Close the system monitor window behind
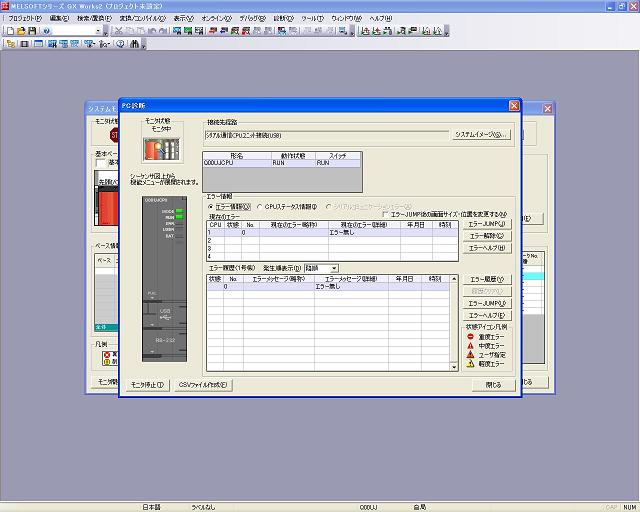The width and height of the screenshot is (640, 512). tap(547, 109)
